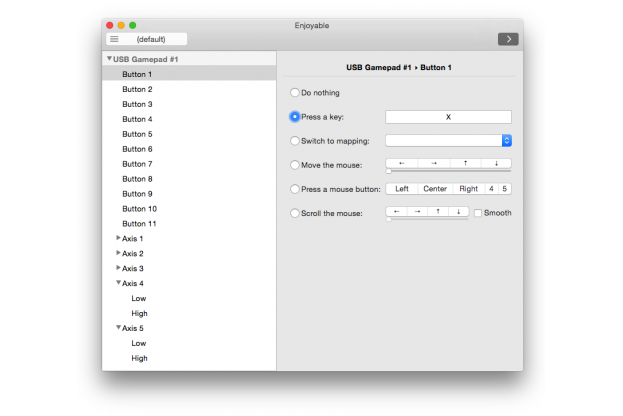The height and width of the screenshot is (416, 623).
Task: Select Low under Axis 5
Action: coord(189,343)
